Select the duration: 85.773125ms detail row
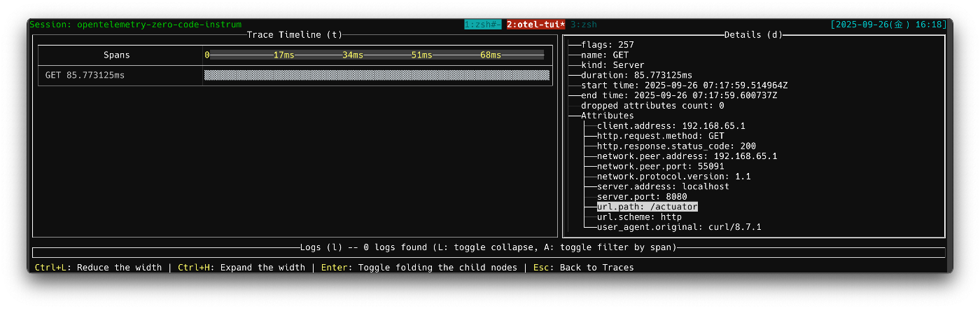 tap(637, 75)
